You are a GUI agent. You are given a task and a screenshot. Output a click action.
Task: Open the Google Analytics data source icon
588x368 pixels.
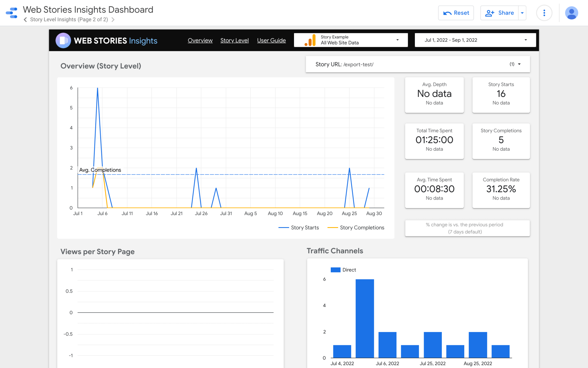click(x=310, y=40)
